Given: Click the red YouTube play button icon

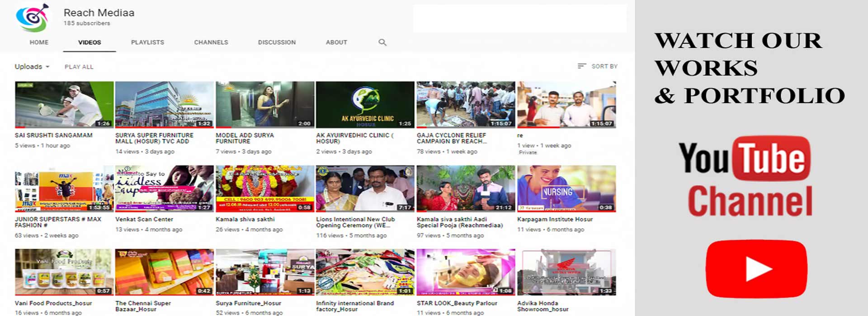Looking at the screenshot, I should [756, 269].
